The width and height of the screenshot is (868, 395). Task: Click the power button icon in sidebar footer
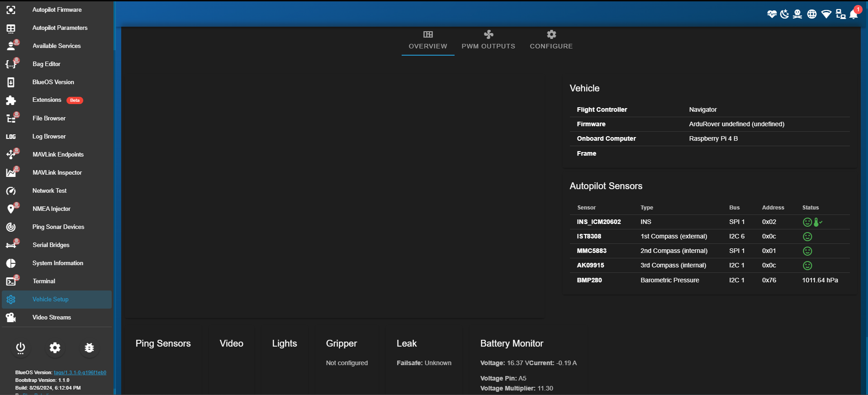coord(20,347)
